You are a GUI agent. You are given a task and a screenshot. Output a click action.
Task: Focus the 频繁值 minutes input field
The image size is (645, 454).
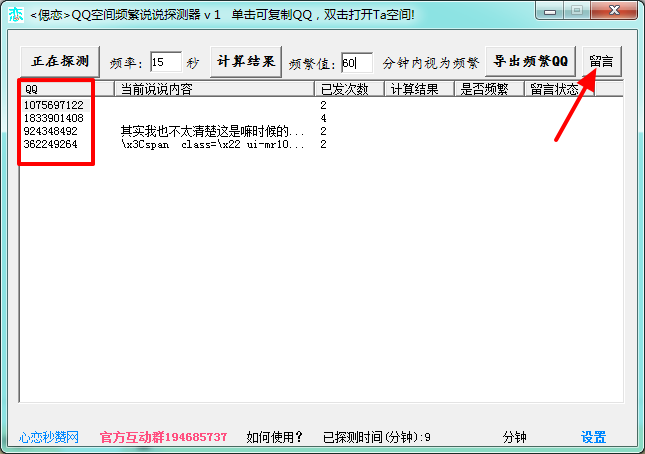pyautogui.click(x=357, y=63)
